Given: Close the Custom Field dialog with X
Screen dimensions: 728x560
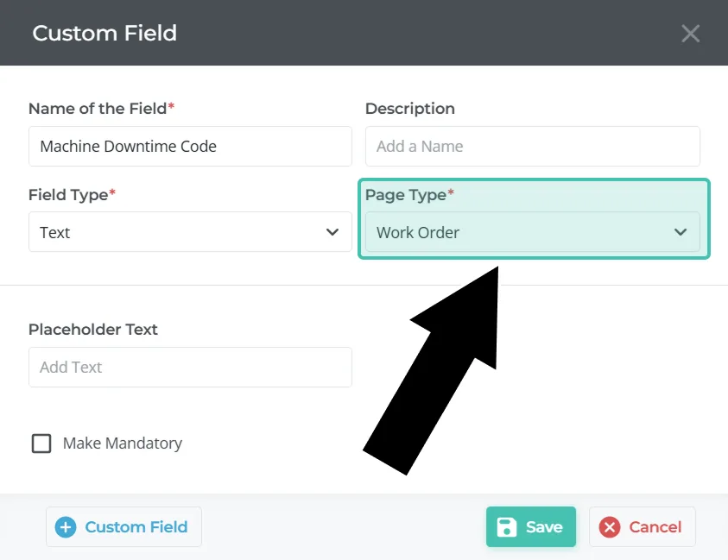Looking at the screenshot, I should click(x=690, y=34).
